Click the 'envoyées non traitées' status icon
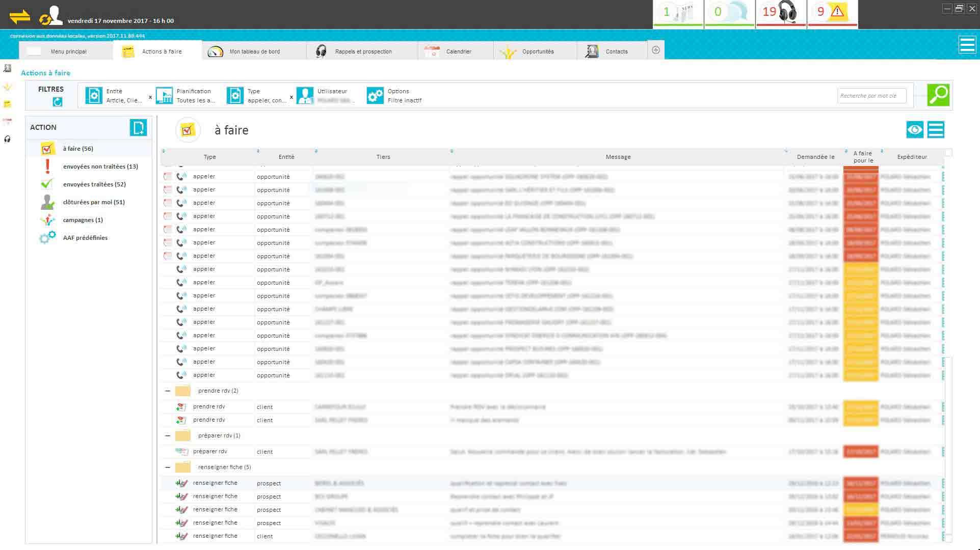 pos(47,166)
